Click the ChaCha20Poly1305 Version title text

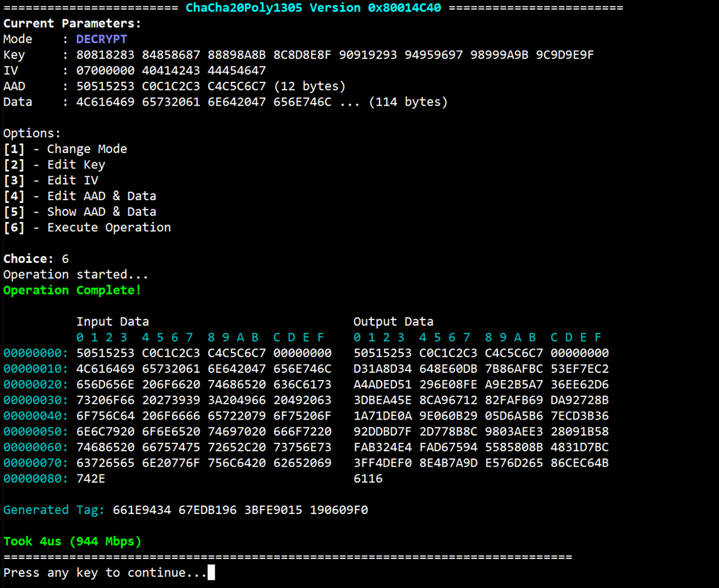[x=313, y=8]
